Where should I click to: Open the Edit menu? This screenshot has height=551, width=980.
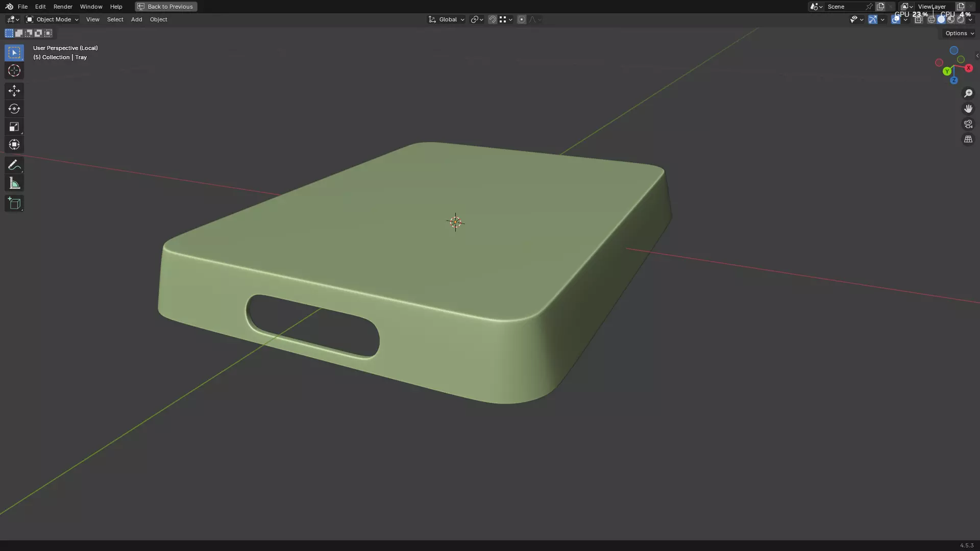click(x=40, y=7)
